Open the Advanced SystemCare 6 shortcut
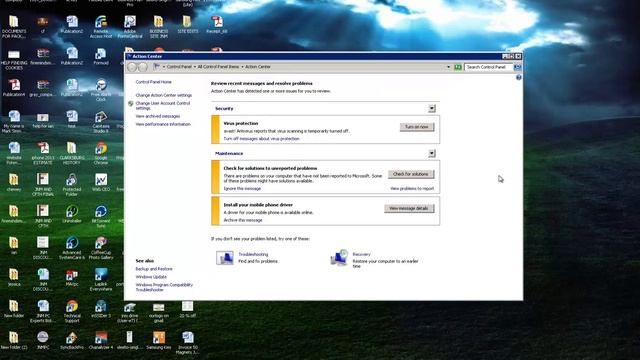 [72, 248]
